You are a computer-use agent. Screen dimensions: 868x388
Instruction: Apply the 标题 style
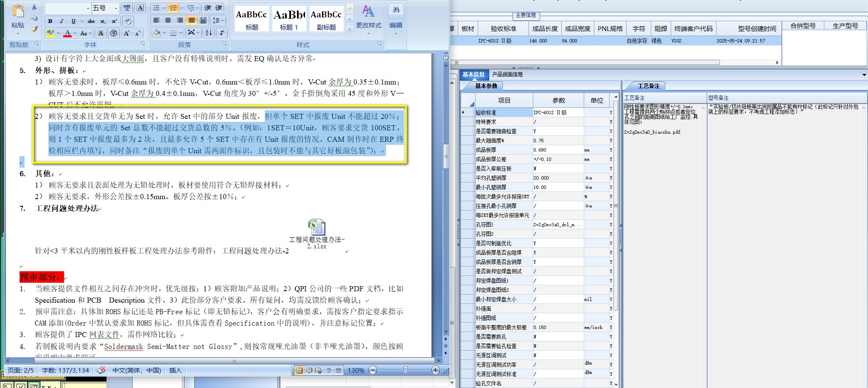pos(252,19)
